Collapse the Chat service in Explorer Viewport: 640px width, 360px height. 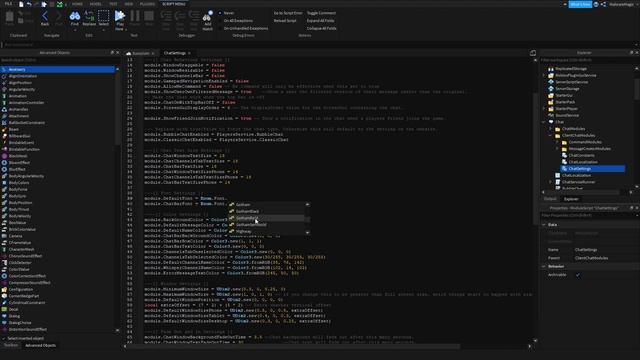click(x=544, y=122)
